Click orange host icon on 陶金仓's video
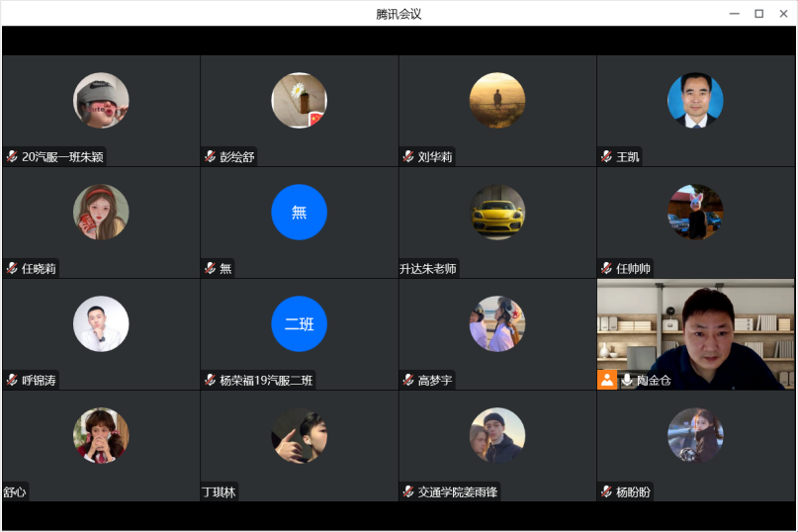Screen dimensions: 798x532 (607, 380)
